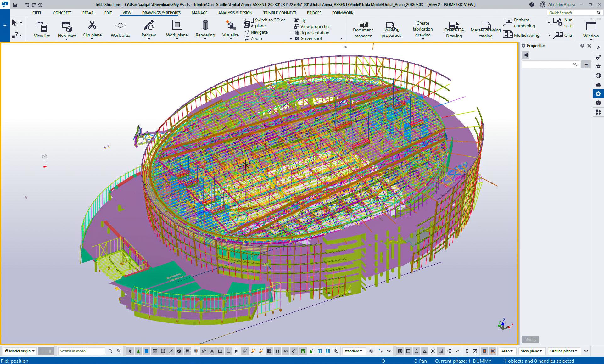604x364 pixels.
Task: Open the standard selection filter dropdown
Action: pyautogui.click(x=353, y=351)
